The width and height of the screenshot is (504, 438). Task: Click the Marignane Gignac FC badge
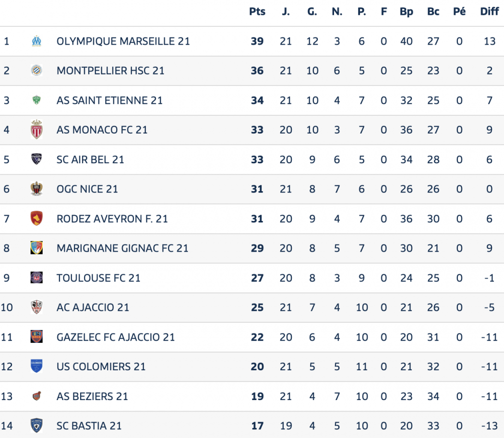pyautogui.click(x=36, y=248)
